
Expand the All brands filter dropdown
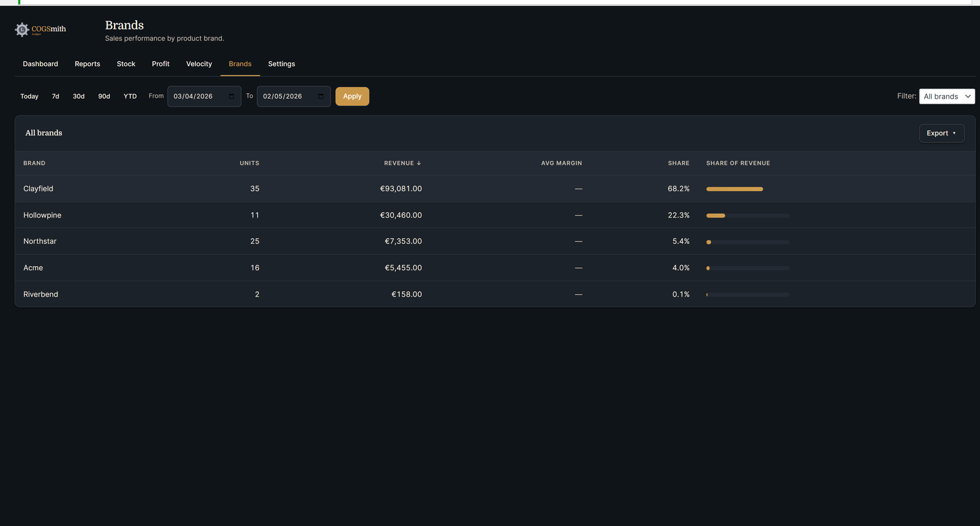click(947, 96)
